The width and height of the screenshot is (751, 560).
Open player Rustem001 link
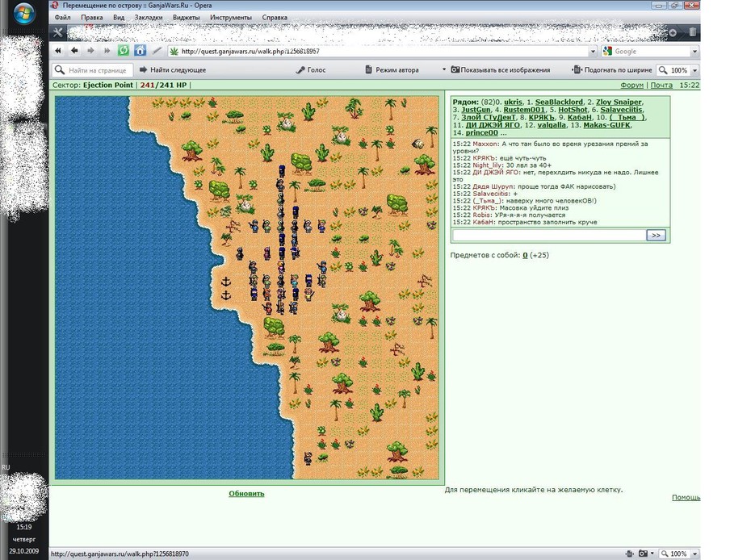point(524,110)
